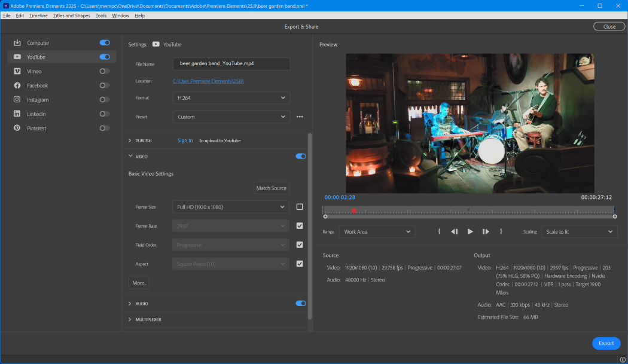Open the Aspect Square Pixels dropdown

point(231,264)
